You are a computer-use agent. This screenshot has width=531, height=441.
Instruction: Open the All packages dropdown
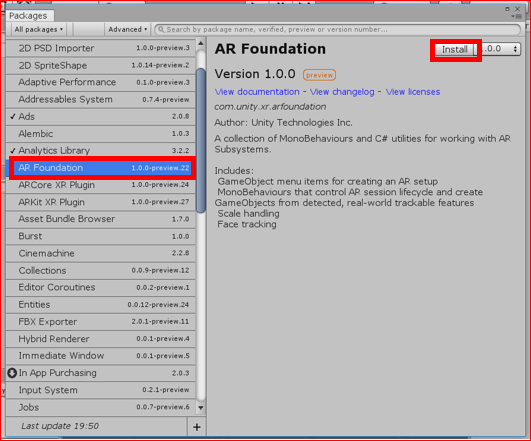click(x=39, y=29)
